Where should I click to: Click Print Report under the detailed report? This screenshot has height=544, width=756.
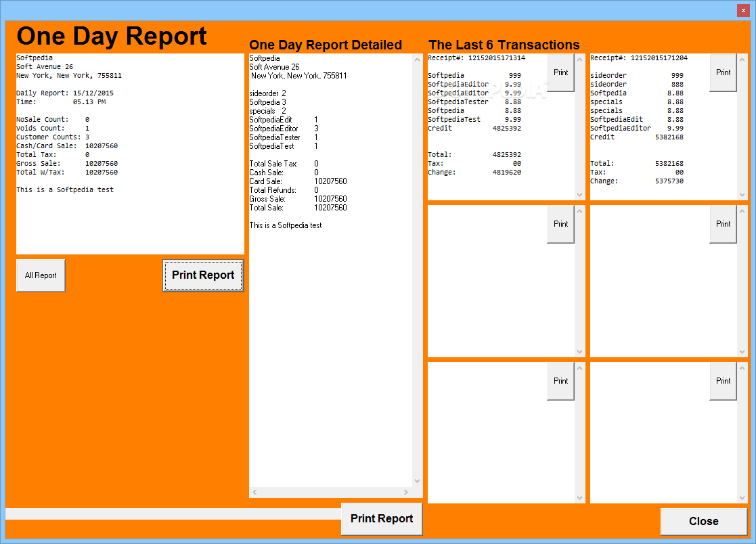tap(381, 518)
